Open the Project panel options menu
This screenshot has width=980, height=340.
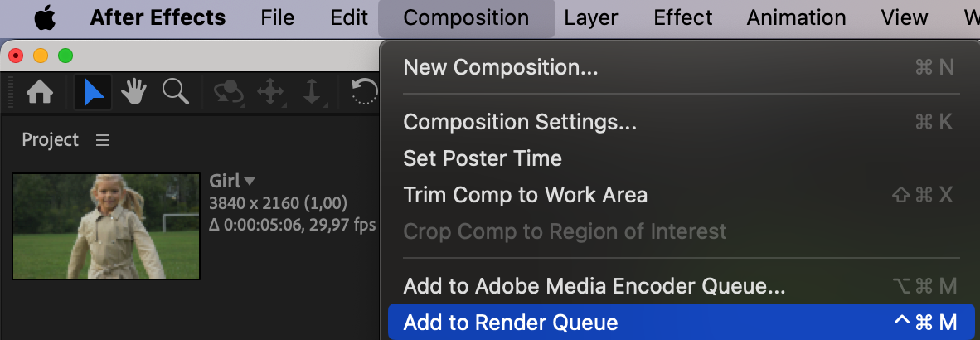103,140
